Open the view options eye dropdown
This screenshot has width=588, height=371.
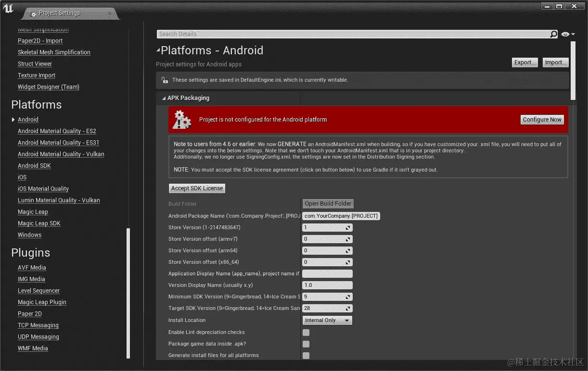click(x=568, y=34)
